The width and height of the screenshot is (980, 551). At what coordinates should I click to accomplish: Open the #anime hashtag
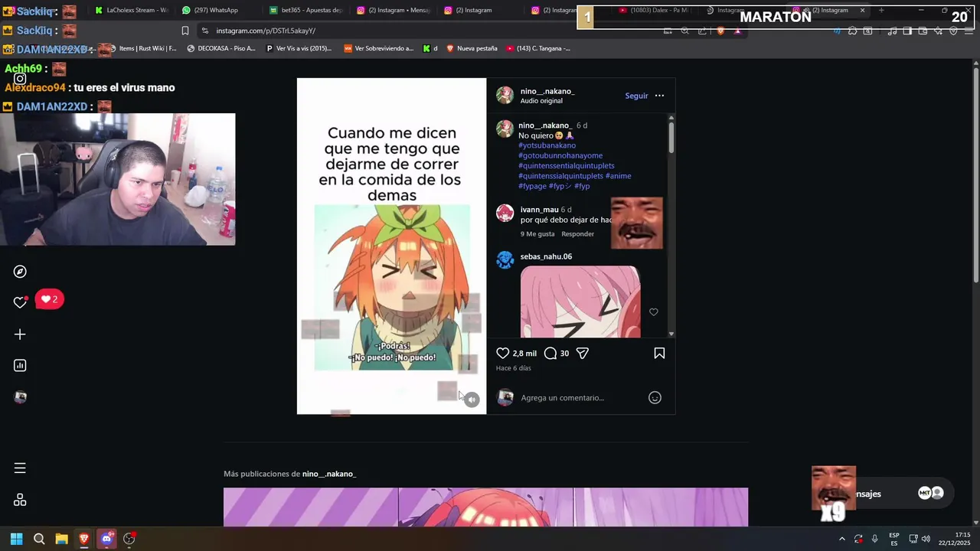(x=619, y=176)
